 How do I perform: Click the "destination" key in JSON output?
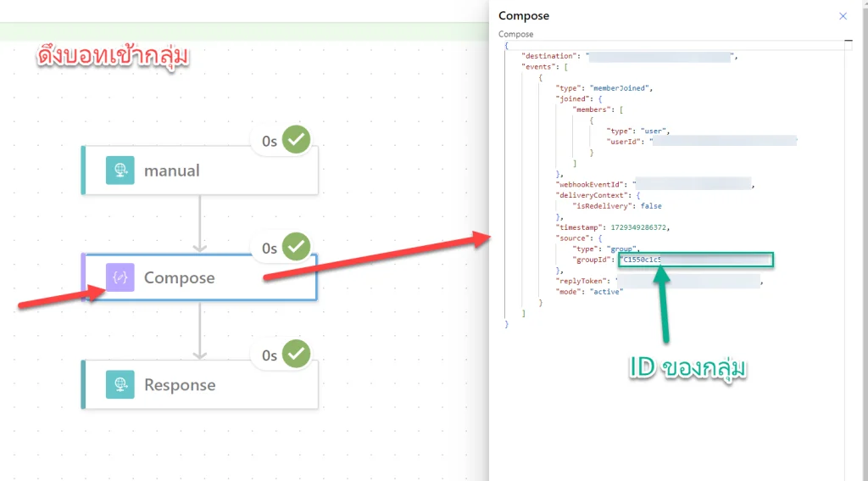[x=548, y=56]
